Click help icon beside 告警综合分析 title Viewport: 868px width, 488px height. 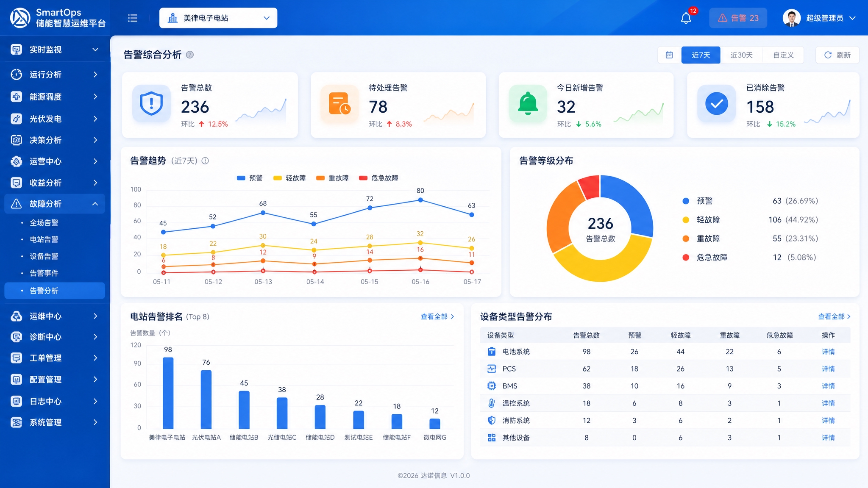click(x=190, y=55)
